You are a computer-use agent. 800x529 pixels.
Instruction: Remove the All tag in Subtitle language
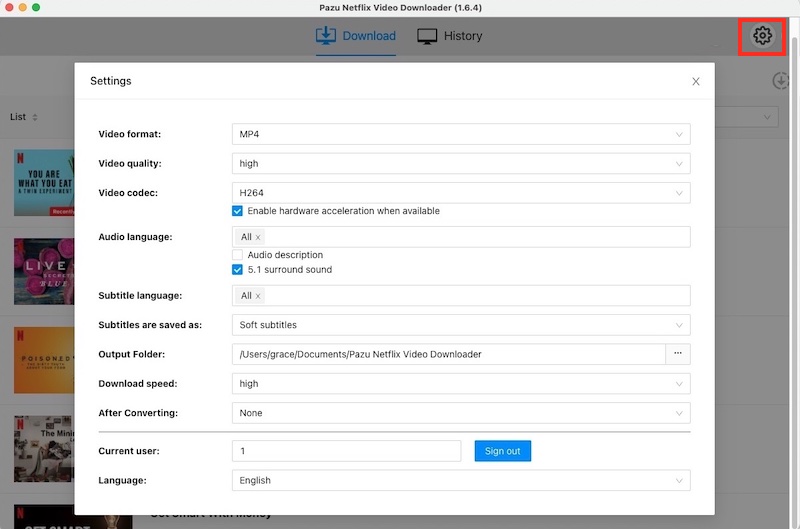click(258, 296)
